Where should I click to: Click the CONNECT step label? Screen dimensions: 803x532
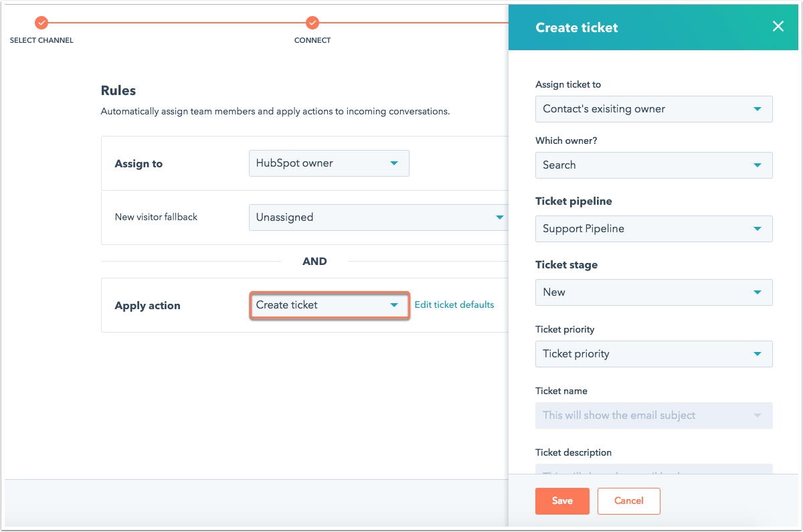[x=313, y=40]
